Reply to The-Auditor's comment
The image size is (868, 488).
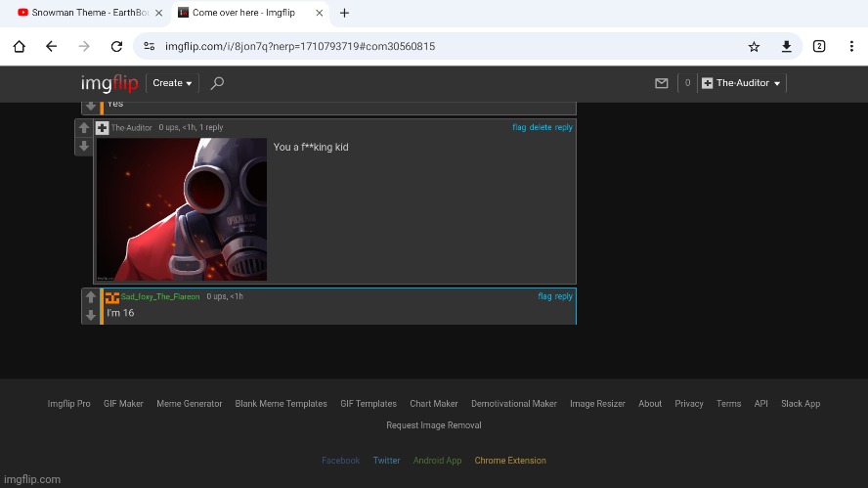(564, 127)
